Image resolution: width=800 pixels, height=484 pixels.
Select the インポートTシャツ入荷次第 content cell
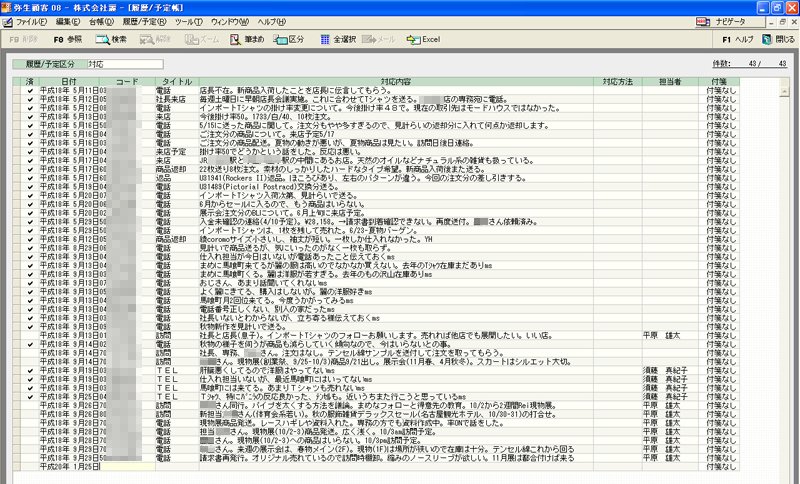click(x=396, y=195)
